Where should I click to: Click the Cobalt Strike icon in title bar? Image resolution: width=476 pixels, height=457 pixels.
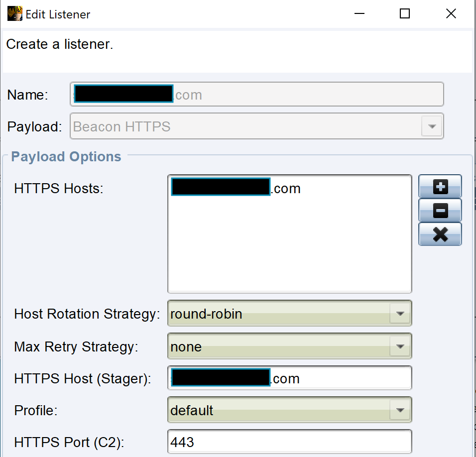14,13
